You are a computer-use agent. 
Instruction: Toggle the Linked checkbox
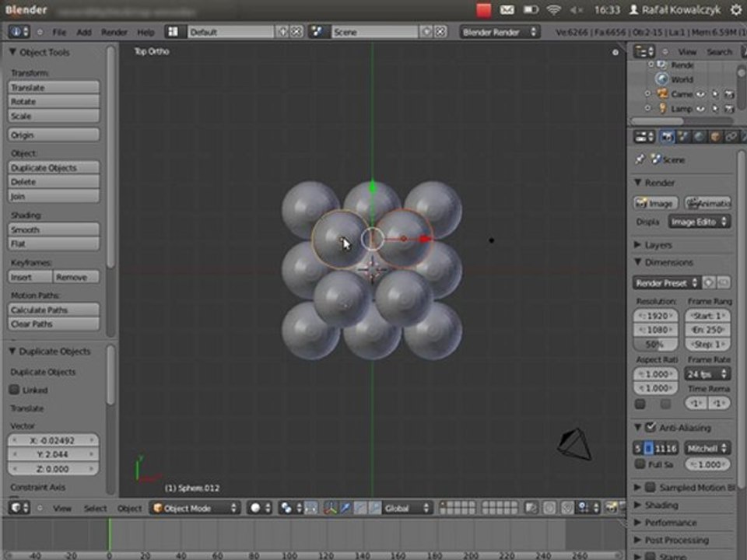14,390
